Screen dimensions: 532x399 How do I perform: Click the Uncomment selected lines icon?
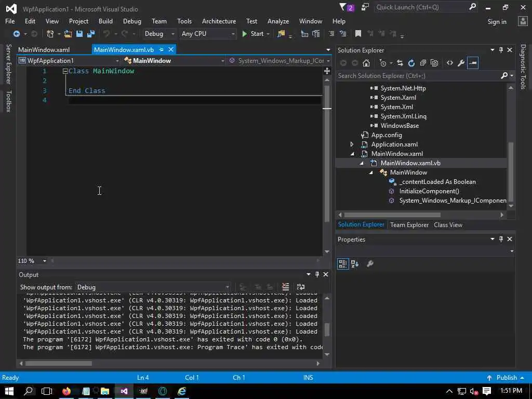[x=343, y=34]
